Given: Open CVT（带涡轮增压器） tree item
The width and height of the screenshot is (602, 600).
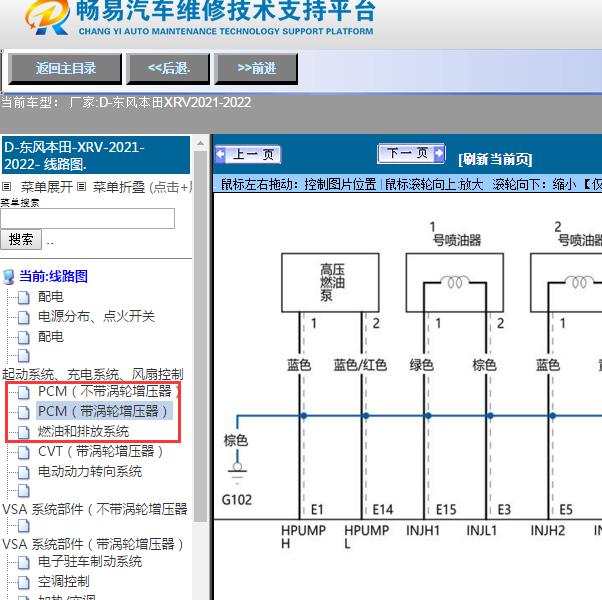Looking at the screenshot, I should pyautogui.click(x=101, y=451).
